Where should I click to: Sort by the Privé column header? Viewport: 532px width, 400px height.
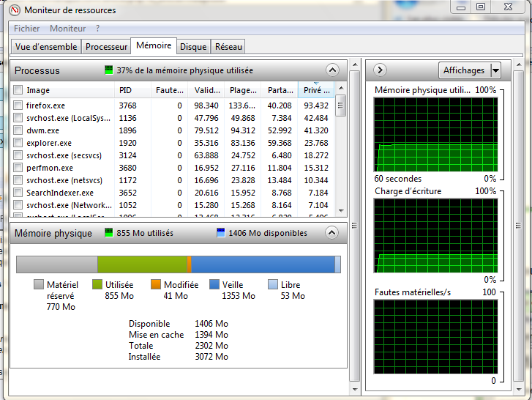click(x=316, y=90)
